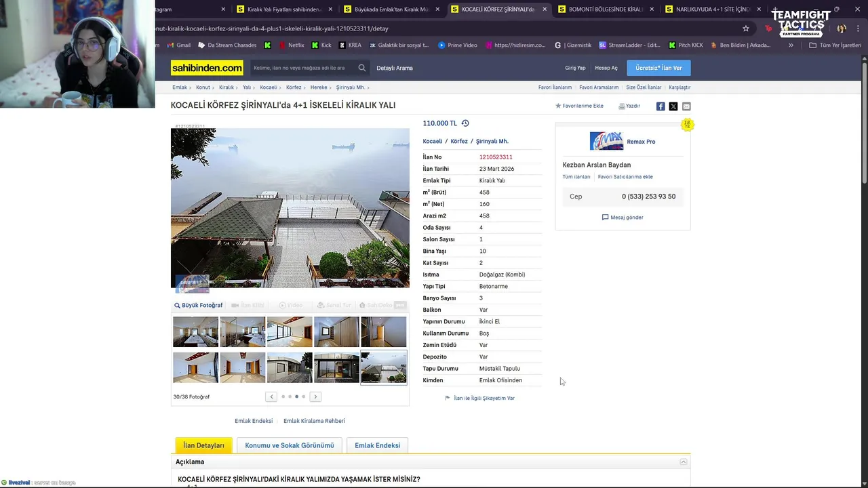This screenshot has width=868, height=488.
Task: Share the listing on X
Action: pyautogui.click(x=673, y=106)
